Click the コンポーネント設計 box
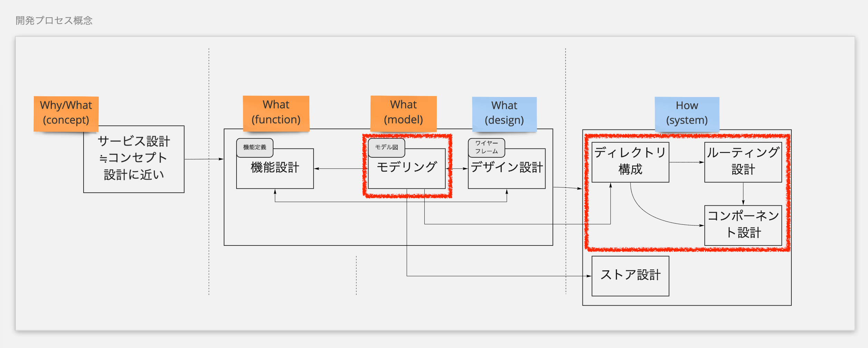This screenshot has height=348, width=868. pyautogui.click(x=743, y=225)
